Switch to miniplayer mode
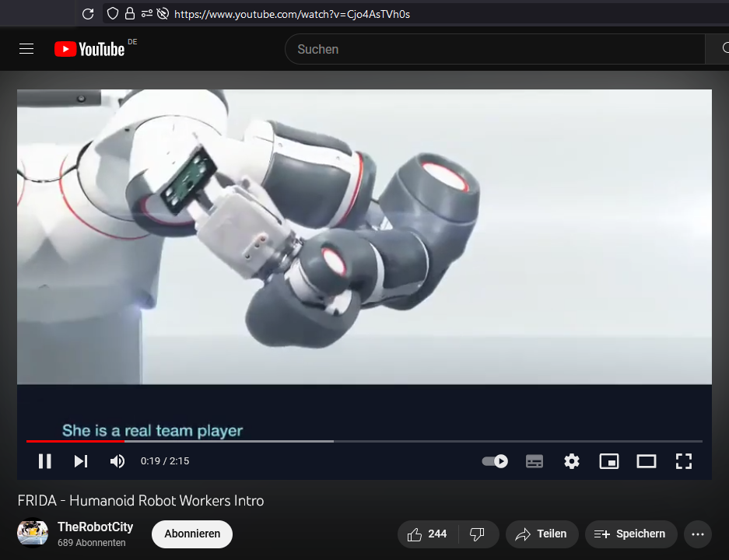Viewport: 729px width, 560px height. (608, 461)
